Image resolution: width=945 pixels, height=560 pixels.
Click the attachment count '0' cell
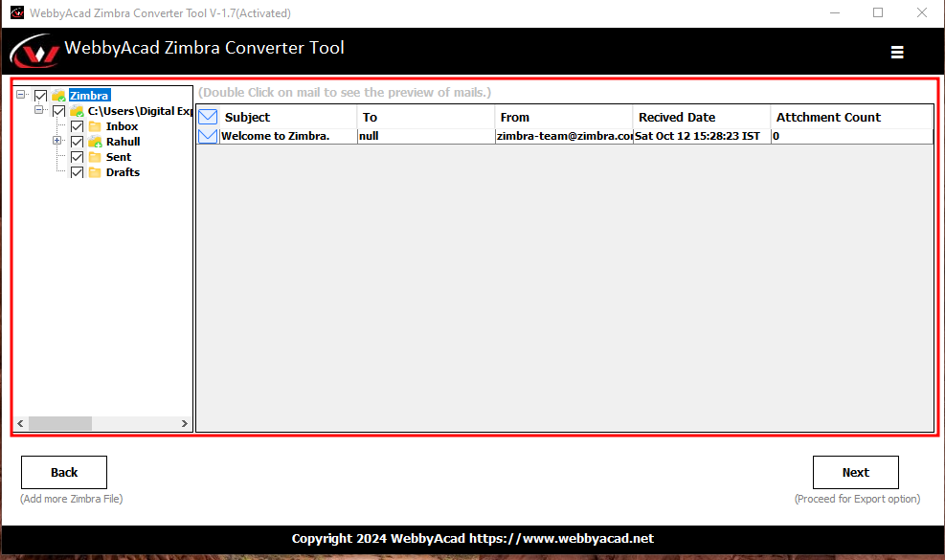pos(852,136)
